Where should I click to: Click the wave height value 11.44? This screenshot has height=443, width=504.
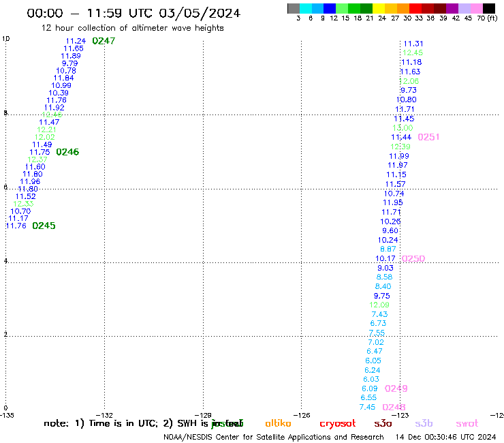[x=401, y=138]
